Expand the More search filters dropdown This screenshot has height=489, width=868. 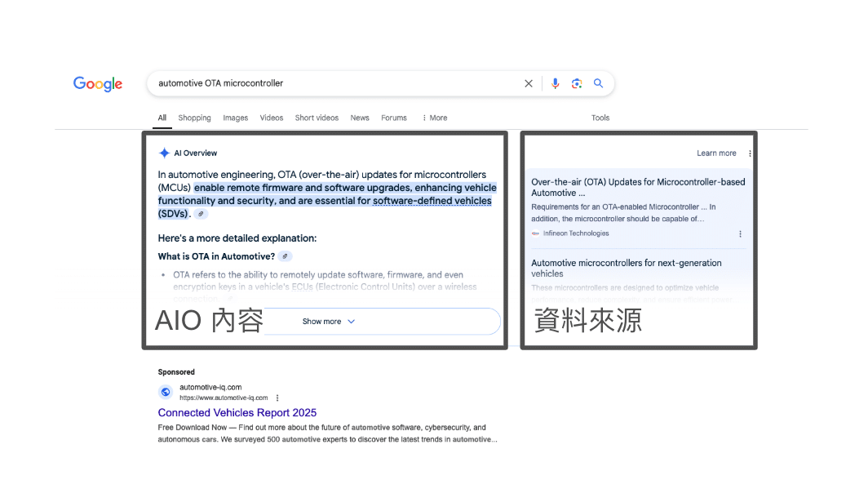coord(435,118)
